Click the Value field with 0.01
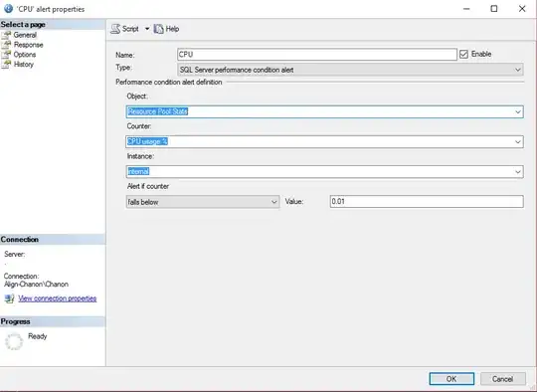537x392 pixels. point(427,202)
